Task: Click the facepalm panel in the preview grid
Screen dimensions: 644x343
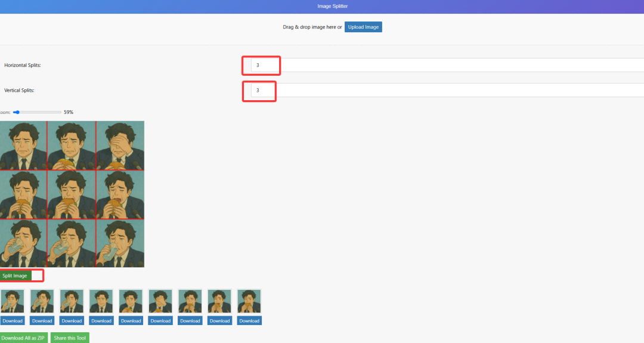Action: point(120,146)
